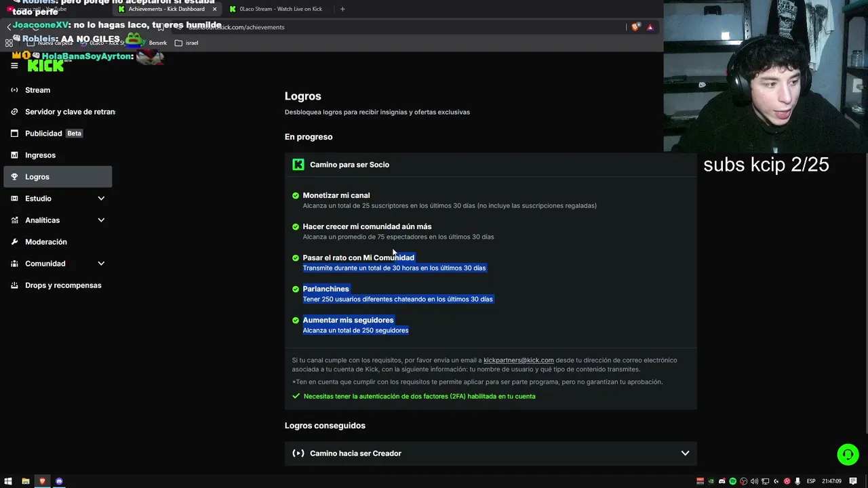Click the Estudio icon
868x488 pixels.
pyautogui.click(x=14, y=199)
